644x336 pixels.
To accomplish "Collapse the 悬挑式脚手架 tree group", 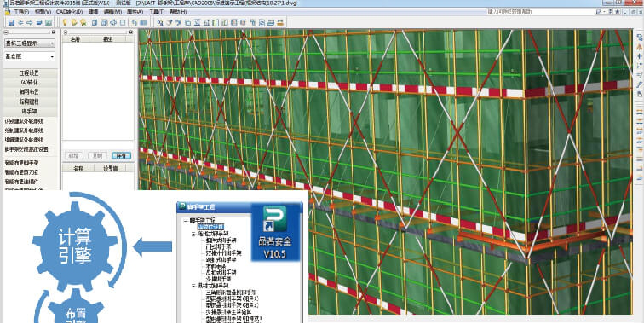I will pyautogui.click(x=193, y=285).
